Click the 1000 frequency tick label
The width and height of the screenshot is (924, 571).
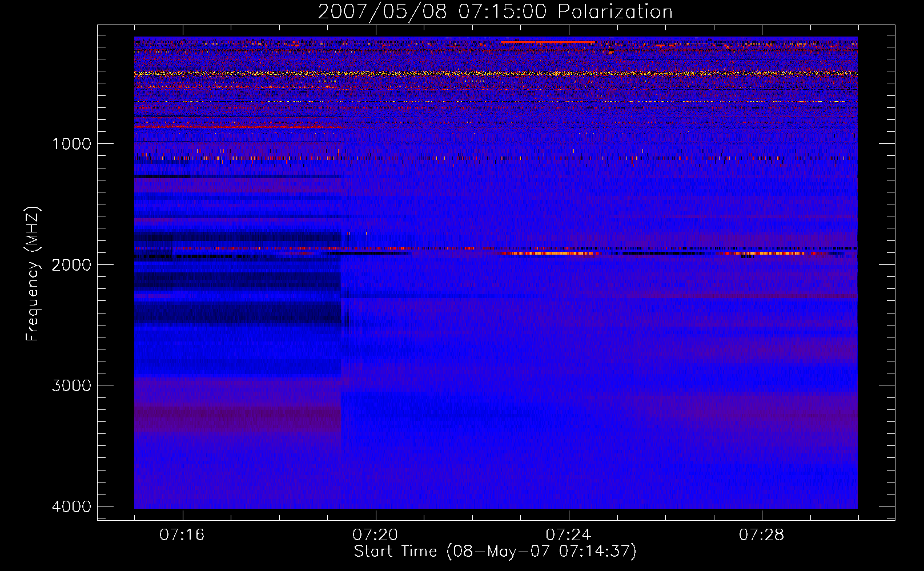(71, 144)
